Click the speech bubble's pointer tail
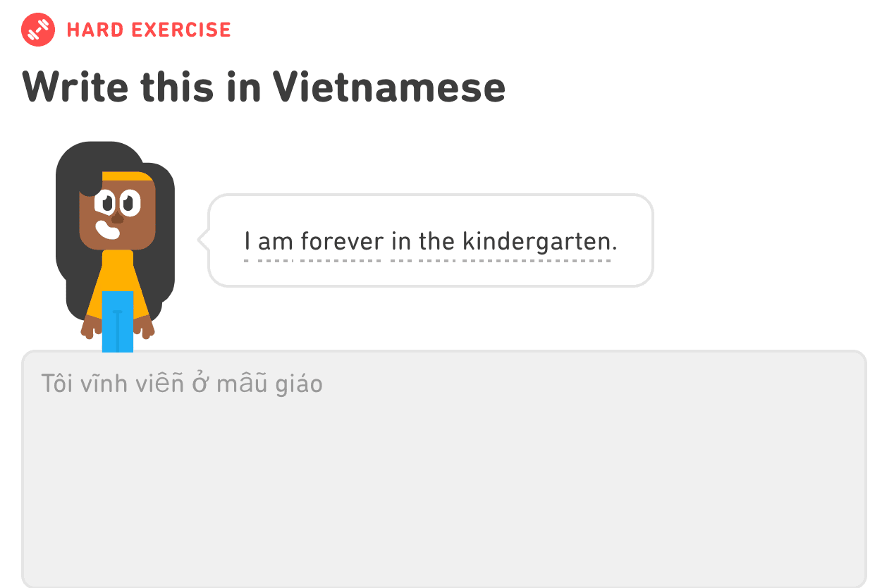 tap(203, 240)
